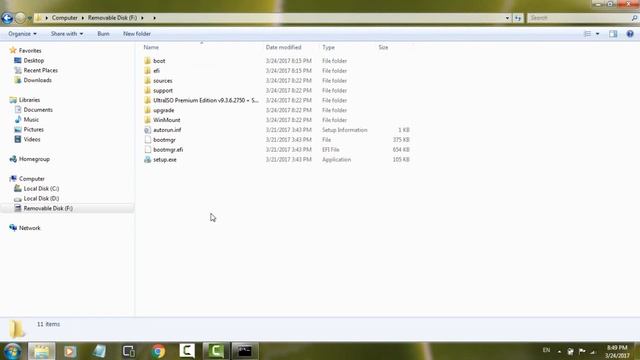Screen dimensions: 640x360
Task: Open the Action Center flag icon
Action: [582, 351]
